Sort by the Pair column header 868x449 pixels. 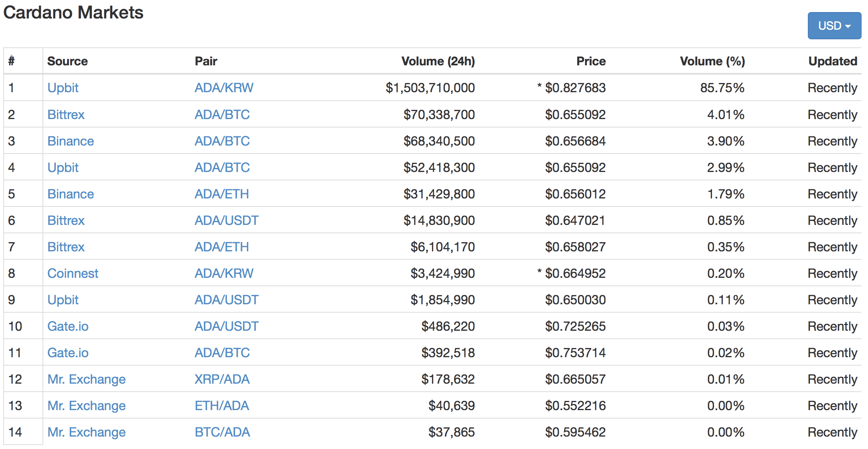pos(206,61)
